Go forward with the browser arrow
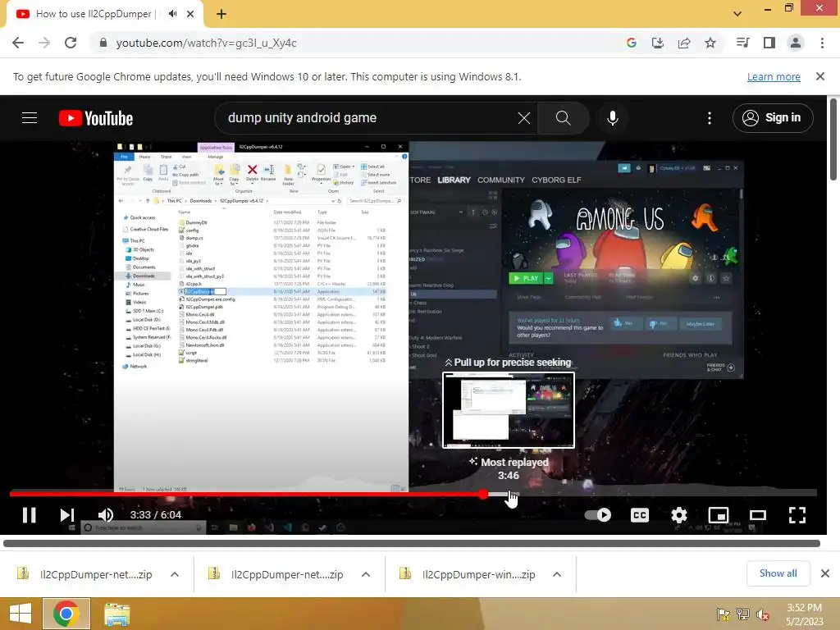This screenshot has height=630, width=840. click(44, 43)
